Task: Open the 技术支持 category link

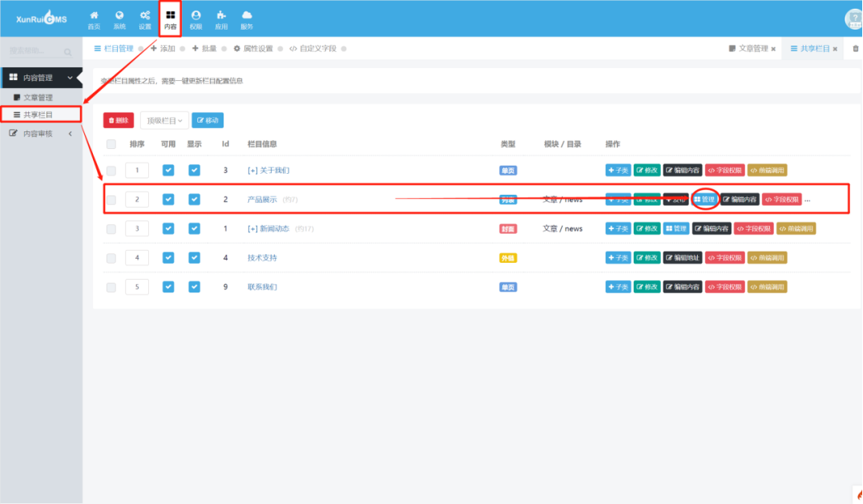Action: (x=262, y=257)
